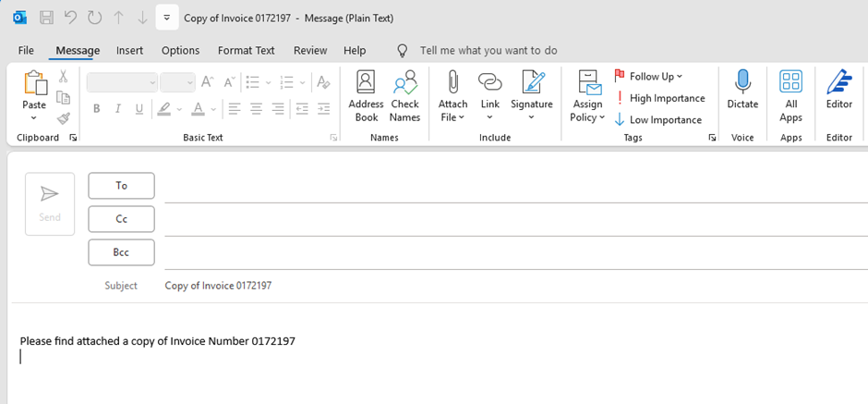Image resolution: width=868 pixels, height=404 pixels.
Task: Click the Format Painter brush icon
Action: click(x=64, y=118)
